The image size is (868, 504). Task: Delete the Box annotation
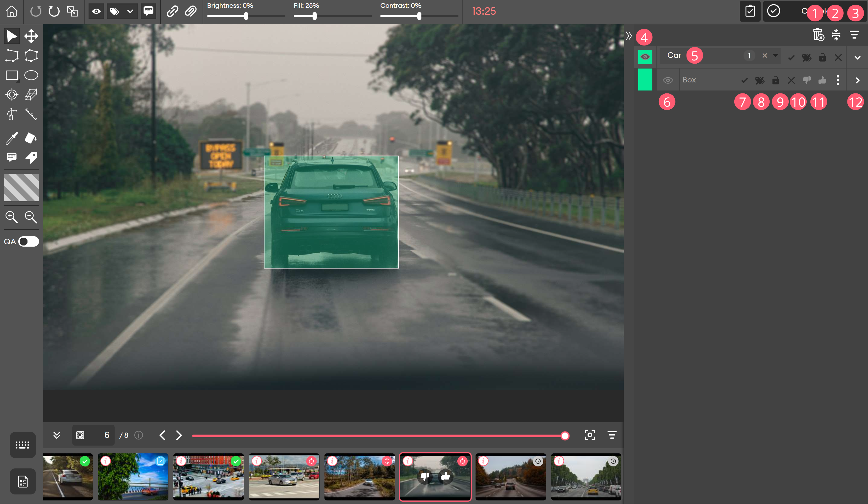pos(791,80)
